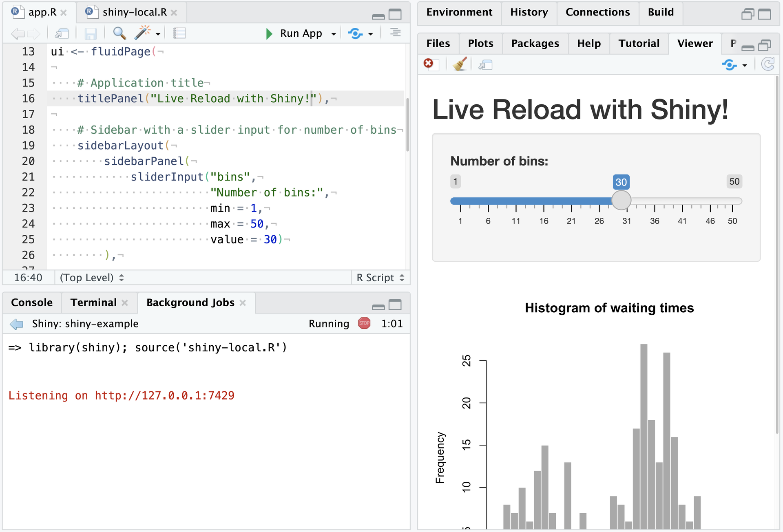
Task: Open the Terminal tab
Action: pos(93,302)
